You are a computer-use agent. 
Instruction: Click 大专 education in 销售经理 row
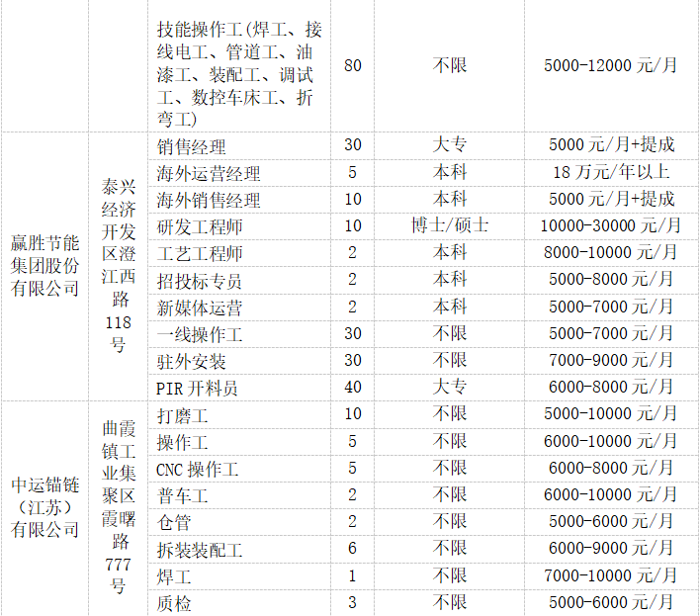(450, 144)
